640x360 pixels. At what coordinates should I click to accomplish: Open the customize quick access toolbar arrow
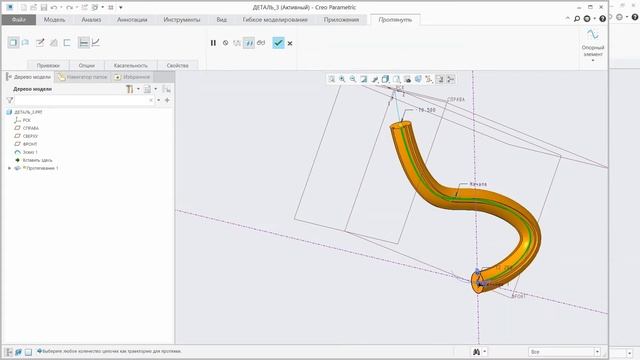pyautogui.click(x=121, y=7)
